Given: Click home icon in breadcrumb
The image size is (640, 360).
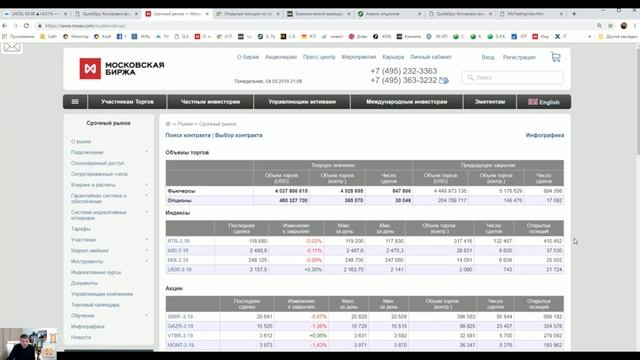Looking at the screenshot, I should 168,124.
